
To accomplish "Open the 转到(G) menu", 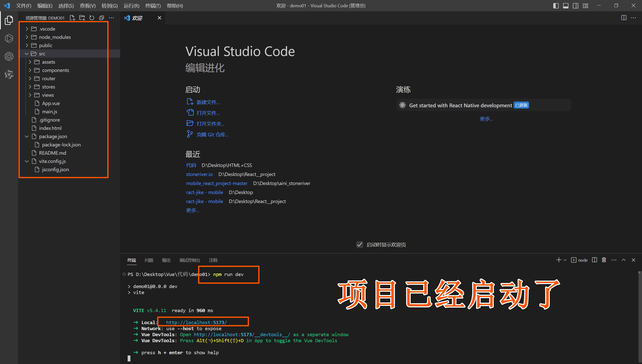I will click(110, 6).
